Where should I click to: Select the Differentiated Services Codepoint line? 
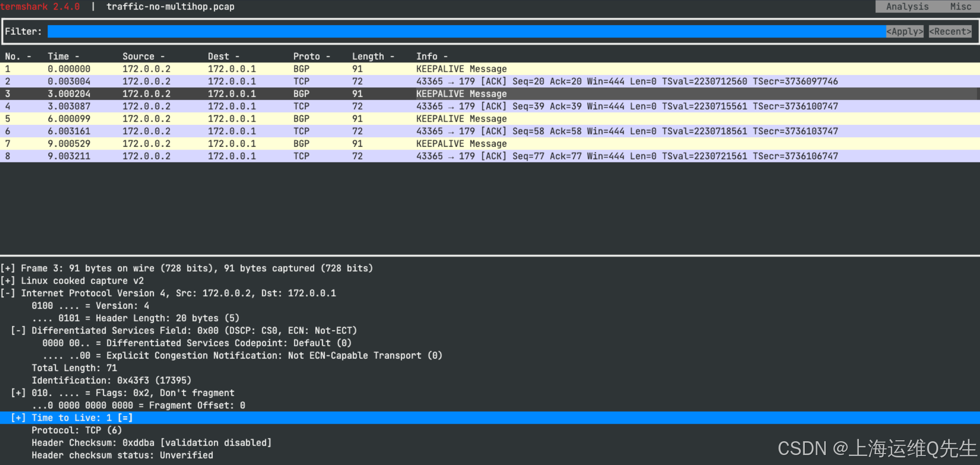click(197, 343)
